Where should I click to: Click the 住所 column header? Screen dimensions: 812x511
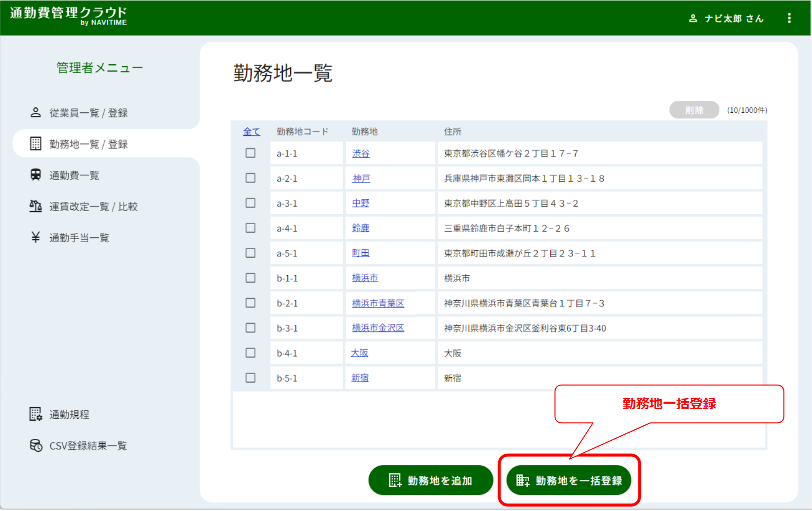(452, 131)
